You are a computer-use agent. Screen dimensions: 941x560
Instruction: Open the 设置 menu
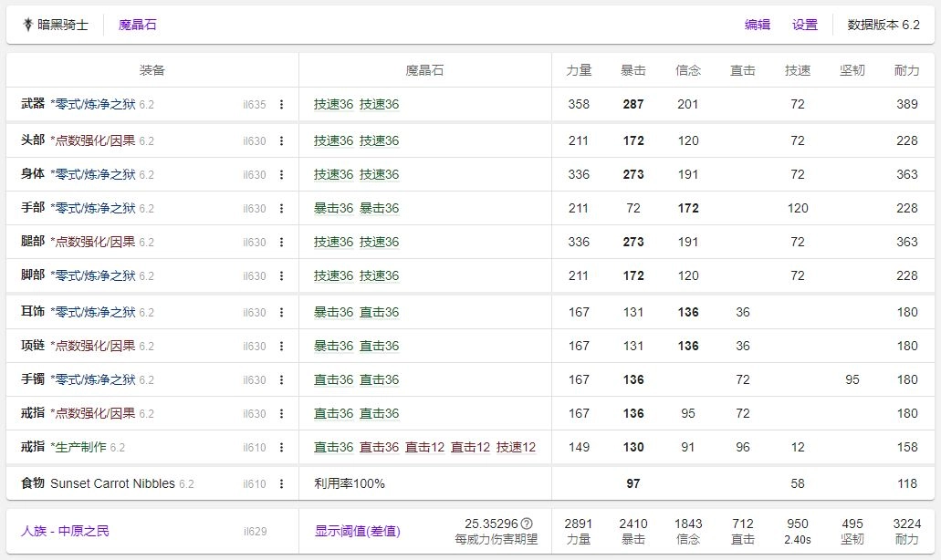pyautogui.click(x=804, y=25)
